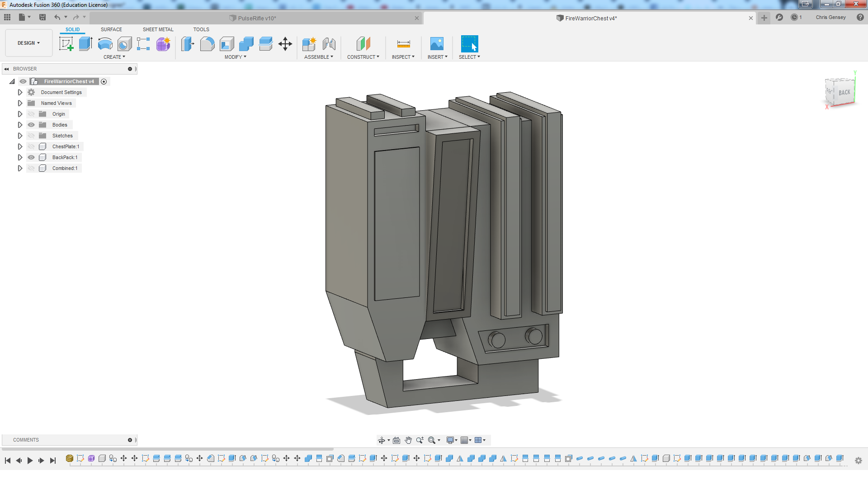Hide the Bodies folder visibility
Image resolution: width=868 pixels, height=480 pixels.
coord(31,125)
